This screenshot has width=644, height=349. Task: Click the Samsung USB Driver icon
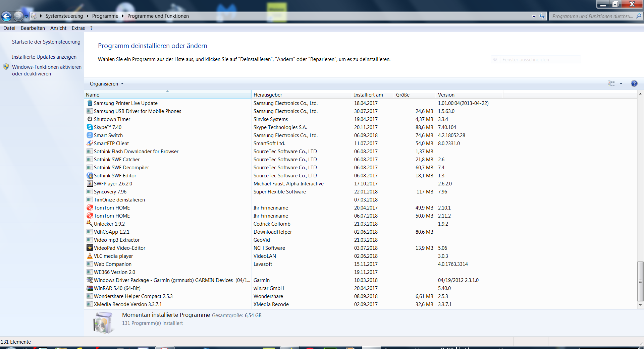pos(90,111)
